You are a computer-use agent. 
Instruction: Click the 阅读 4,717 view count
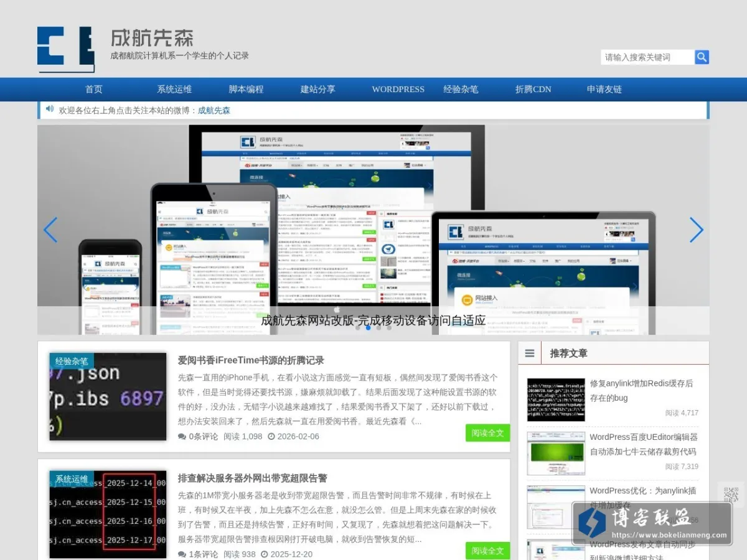[682, 413]
